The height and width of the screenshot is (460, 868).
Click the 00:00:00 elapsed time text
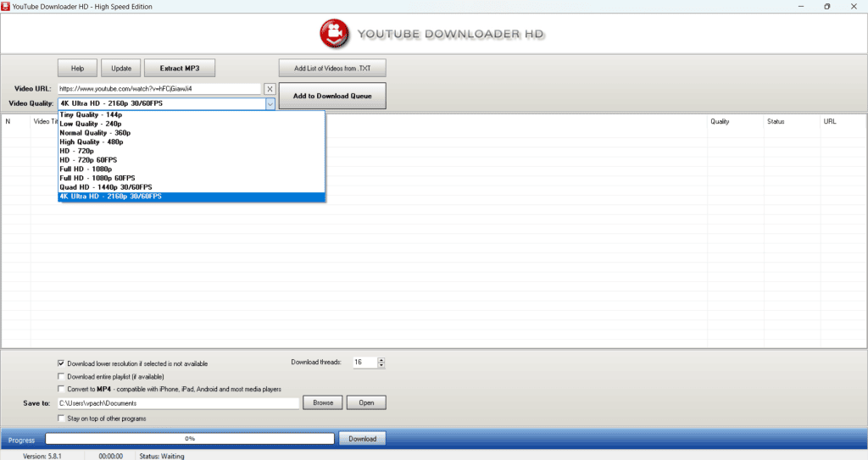tap(111, 456)
